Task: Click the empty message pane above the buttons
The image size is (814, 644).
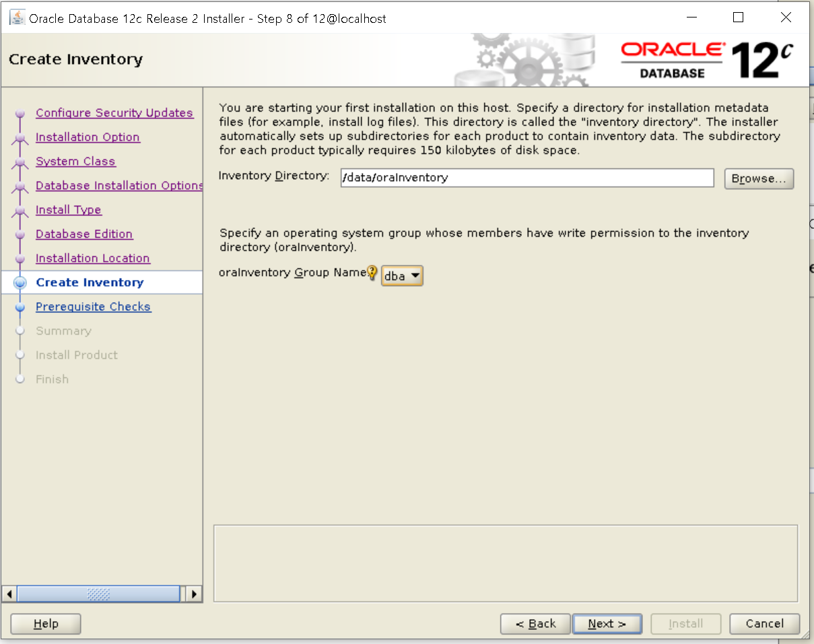Action: click(x=506, y=563)
